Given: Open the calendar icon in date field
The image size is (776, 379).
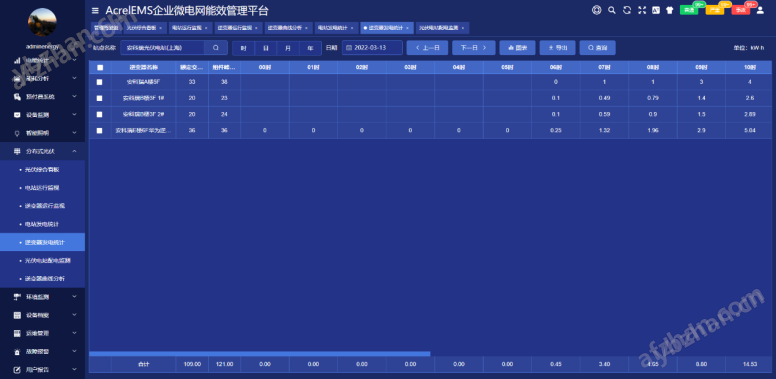Looking at the screenshot, I should click(348, 48).
